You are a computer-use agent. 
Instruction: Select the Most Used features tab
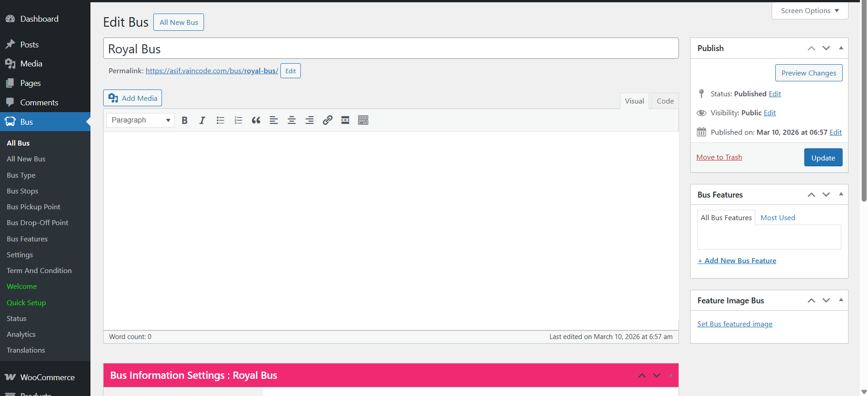coord(778,218)
